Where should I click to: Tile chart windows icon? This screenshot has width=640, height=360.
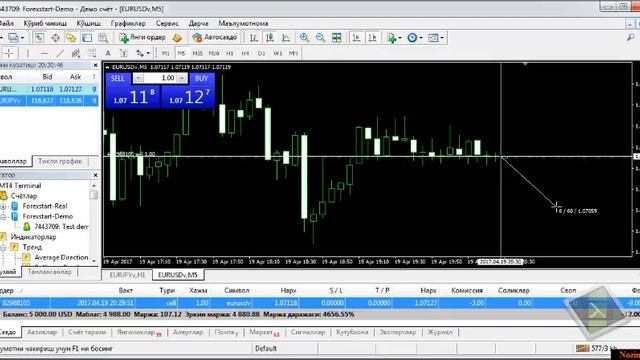pyautogui.click(x=336, y=38)
